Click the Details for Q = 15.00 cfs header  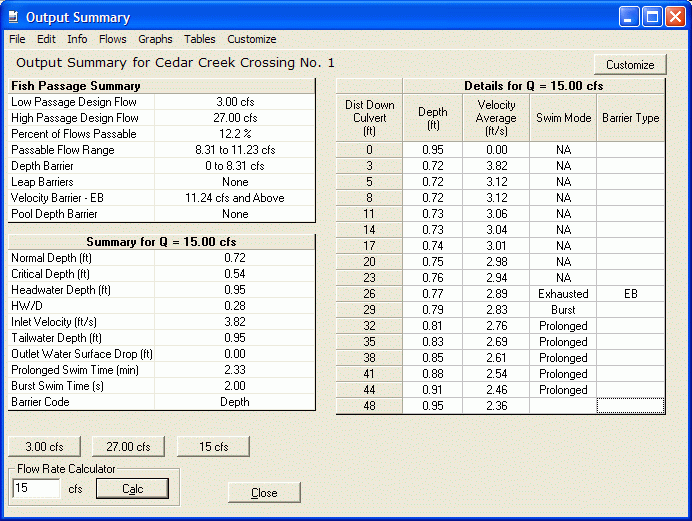coord(534,86)
